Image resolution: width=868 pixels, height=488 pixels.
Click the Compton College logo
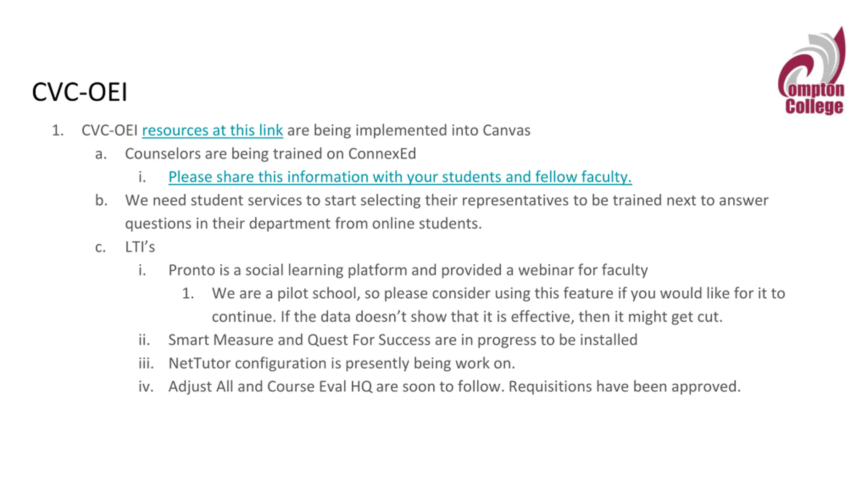point(812,71)
